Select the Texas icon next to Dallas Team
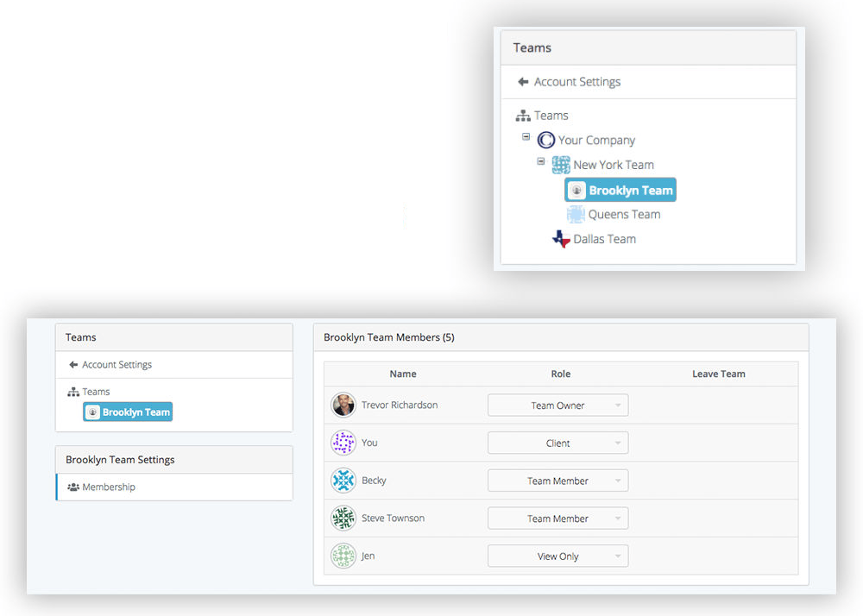The width and height of the screenshot is (863, 616). click(559, 238)
